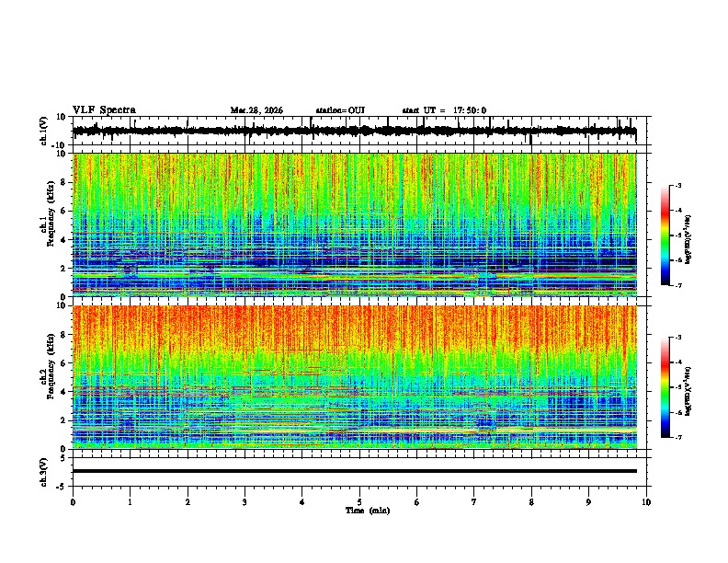Click the "VLF Spectra" title text
The width and height of the screenshot is (728, 563).
point(104,110)
